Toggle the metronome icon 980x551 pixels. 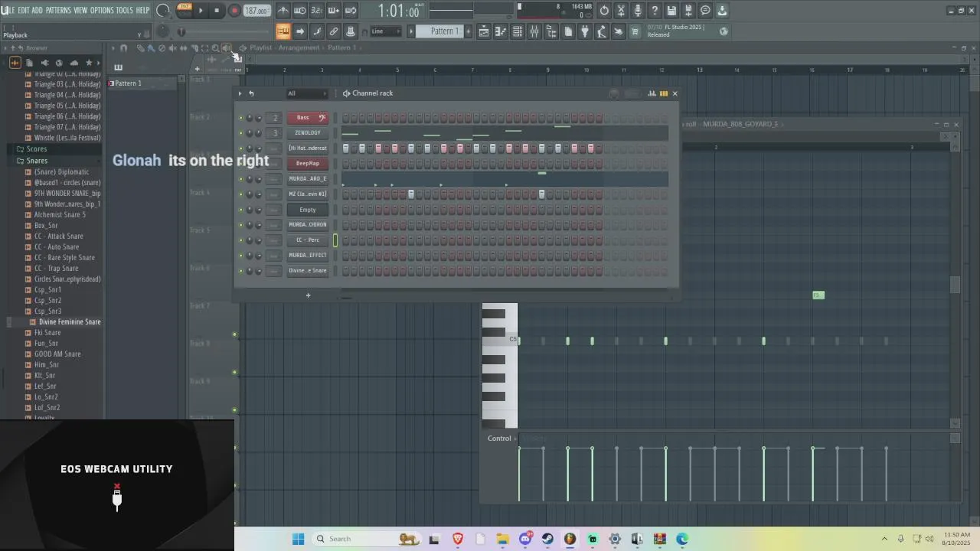pos(283,11)
